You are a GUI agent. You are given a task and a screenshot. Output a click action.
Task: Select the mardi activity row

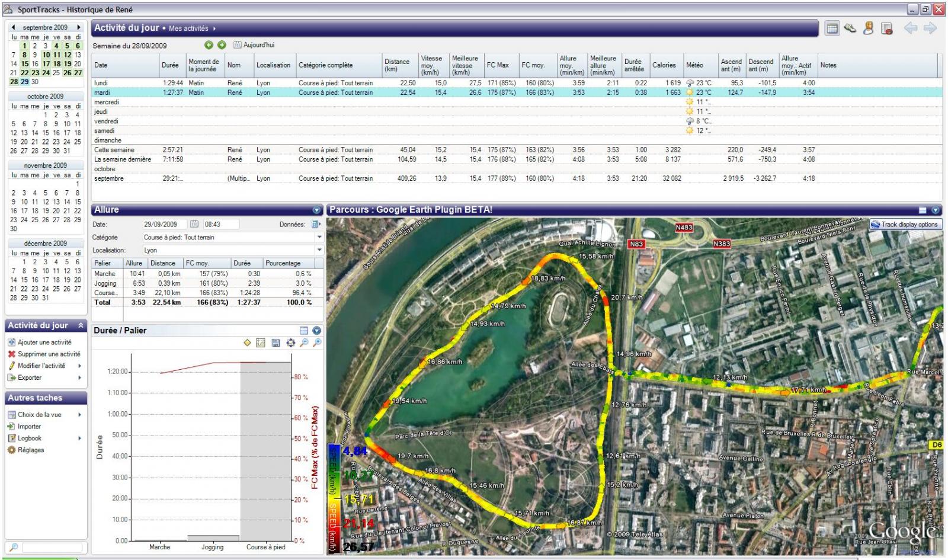515,92
